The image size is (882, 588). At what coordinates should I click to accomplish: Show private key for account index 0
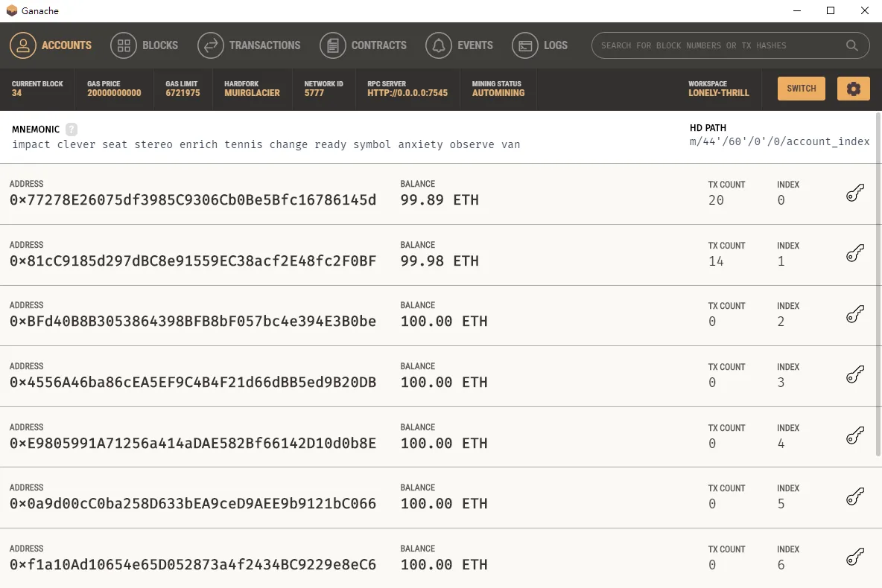(x=854, y=194)
